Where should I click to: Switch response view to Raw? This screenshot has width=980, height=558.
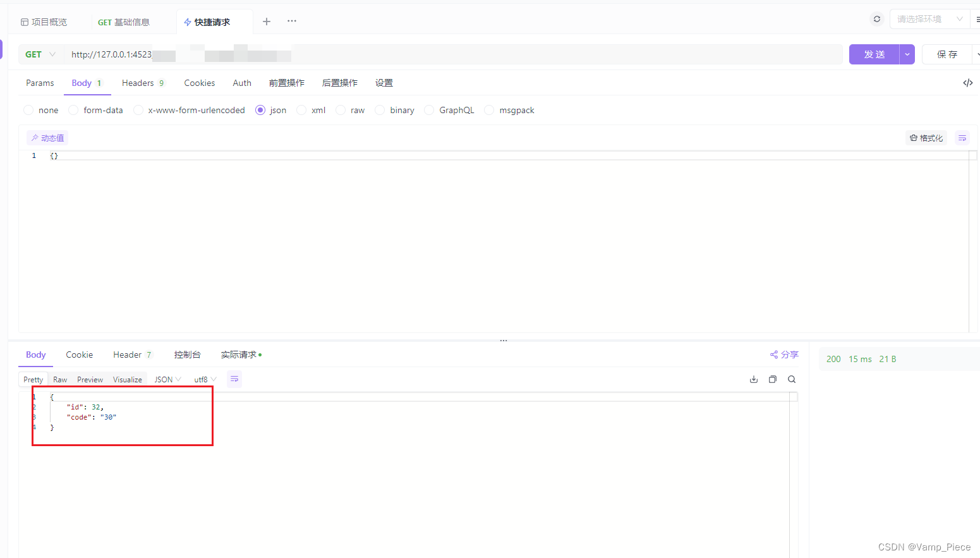pos(60,379)
